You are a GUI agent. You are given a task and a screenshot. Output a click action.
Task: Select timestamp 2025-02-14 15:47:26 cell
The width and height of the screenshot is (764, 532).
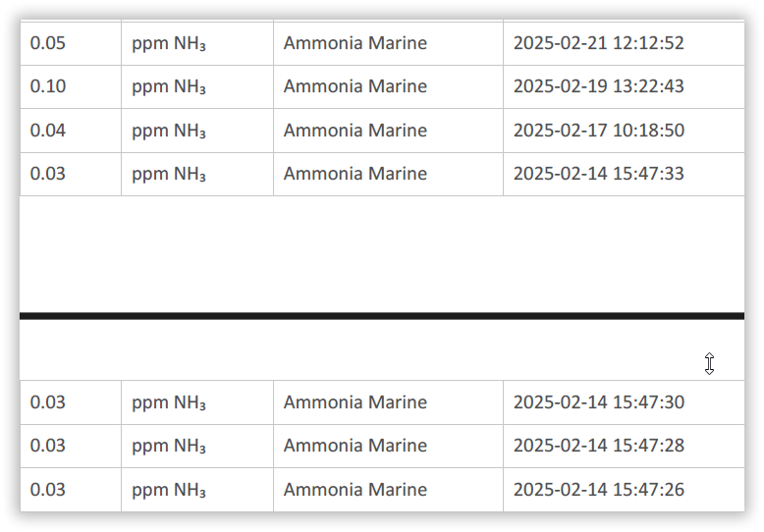[624, 490]
